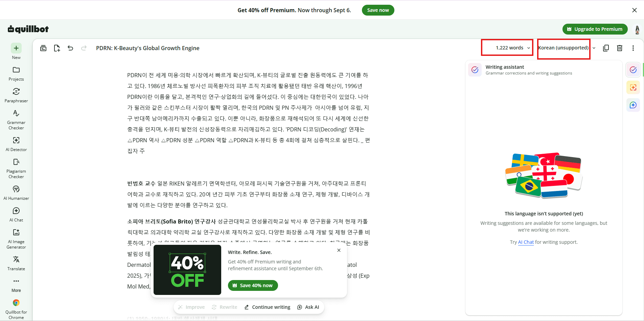The height and width of the screenshot is (321, 644).
Task: Follow the AI Chat link for writing support
Action: [526, 242]
